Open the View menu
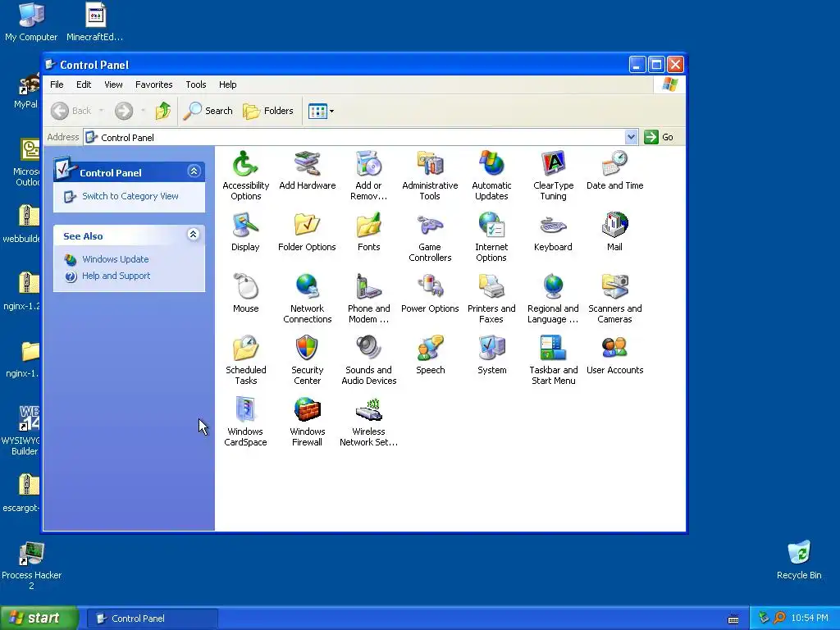This screenshot has width=840, height=630. [x=113, y=84]
